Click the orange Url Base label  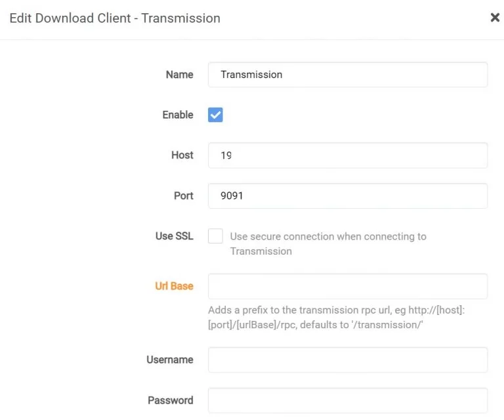pos(174,286)
